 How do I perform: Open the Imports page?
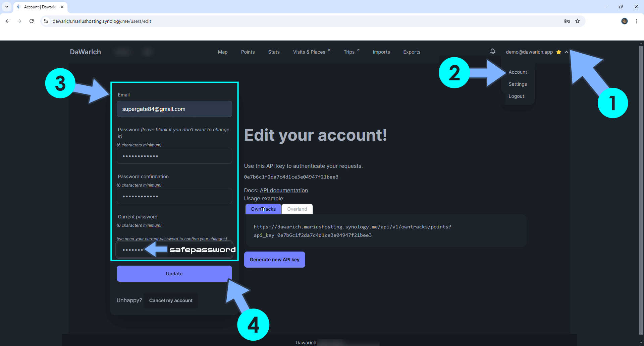click(x=381, y=52)
